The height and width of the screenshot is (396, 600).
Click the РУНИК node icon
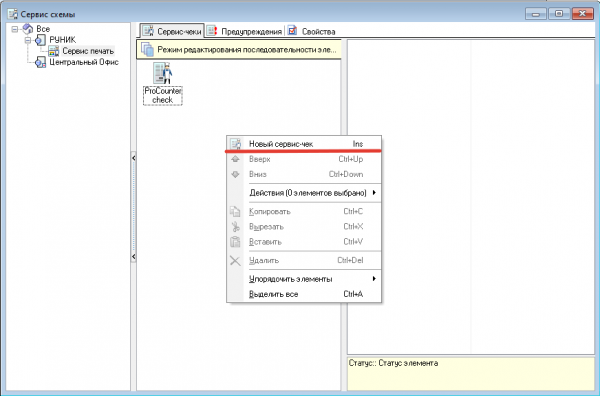click(x=40, y=40)
